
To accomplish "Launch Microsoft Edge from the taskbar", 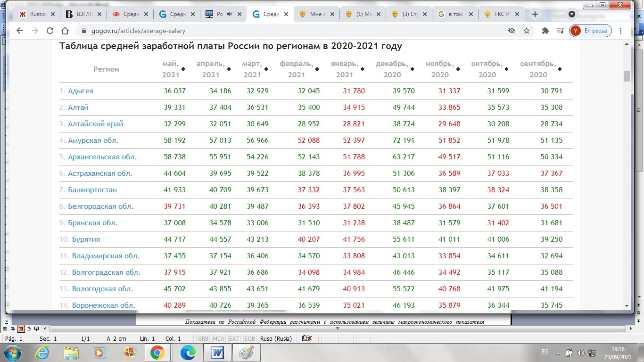I will coord(188,352).
